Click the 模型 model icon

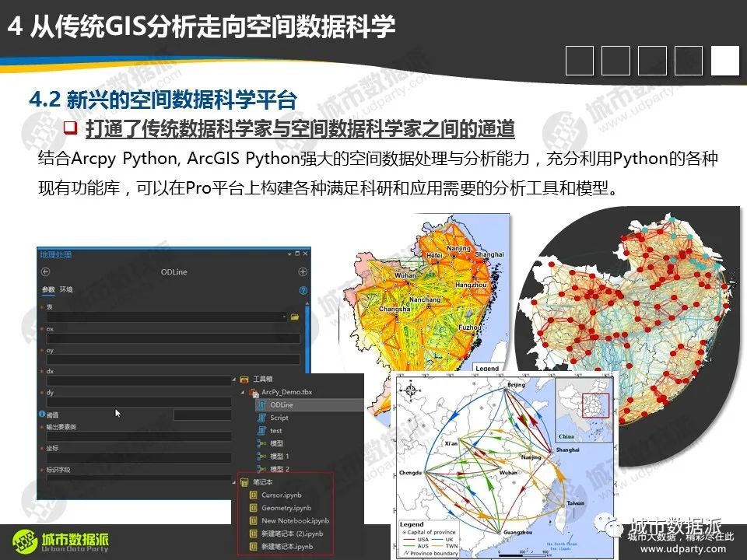pos(261,443)
